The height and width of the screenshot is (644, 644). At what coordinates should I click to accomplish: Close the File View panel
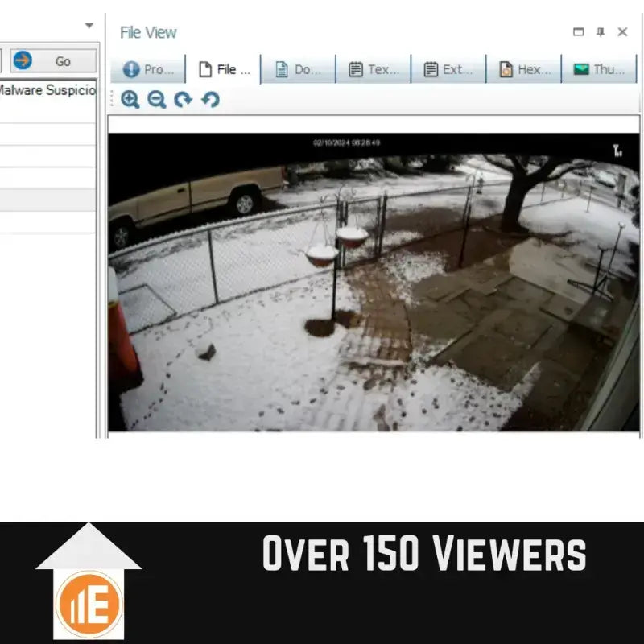point(622,32)
